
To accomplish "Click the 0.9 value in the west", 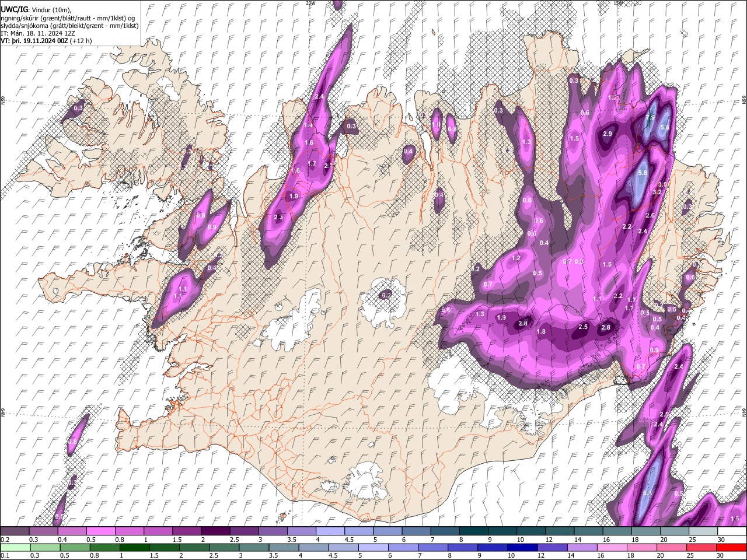I will (x=212, y=228).
